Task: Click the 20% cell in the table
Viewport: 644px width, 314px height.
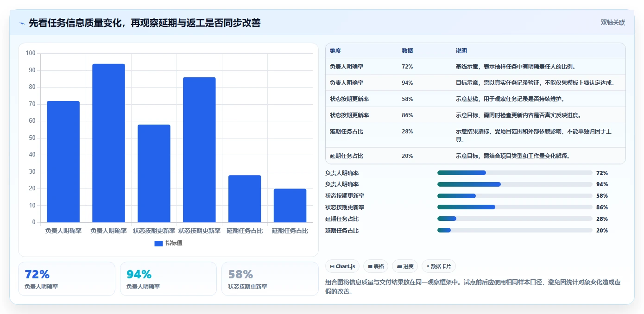Action: point(407,156)
